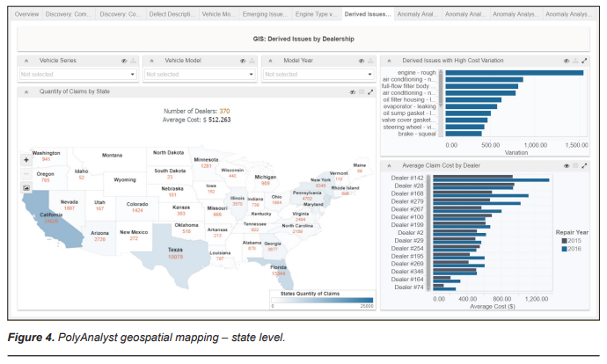607x364 pixels.
Task: Toggle visibility eye on Derived Issues panel
Action: tap(567, 61)
